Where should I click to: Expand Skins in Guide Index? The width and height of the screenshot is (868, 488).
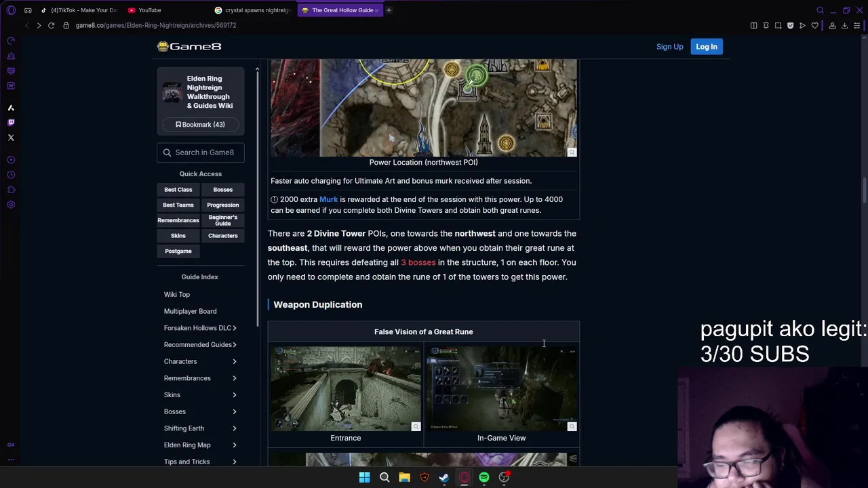pyautogui.click(x=200, y=394)
